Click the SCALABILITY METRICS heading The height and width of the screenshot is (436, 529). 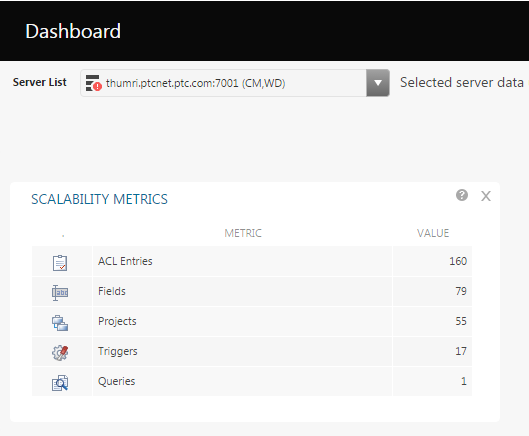pyautogui.click(x=100, y=199)
